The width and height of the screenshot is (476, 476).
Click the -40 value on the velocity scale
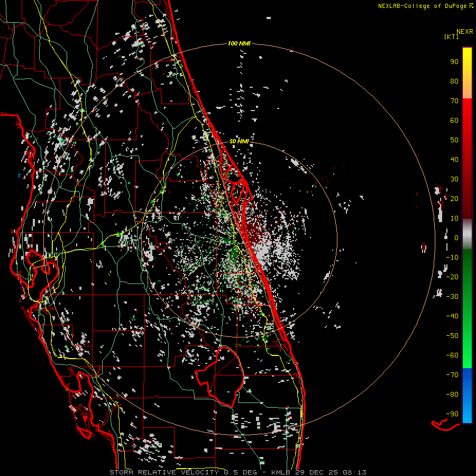tap(452, 316)
